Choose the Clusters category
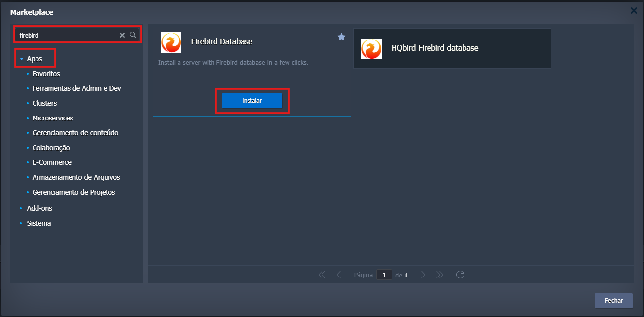This screenshot has height=317, width=644. [x=44, y=103]
